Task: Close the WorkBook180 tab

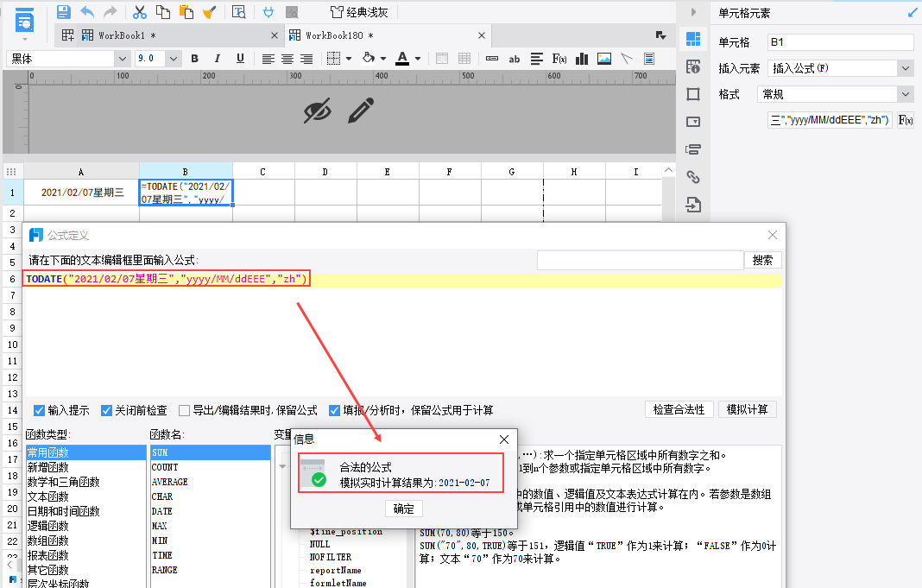Action: click(482, 36)
